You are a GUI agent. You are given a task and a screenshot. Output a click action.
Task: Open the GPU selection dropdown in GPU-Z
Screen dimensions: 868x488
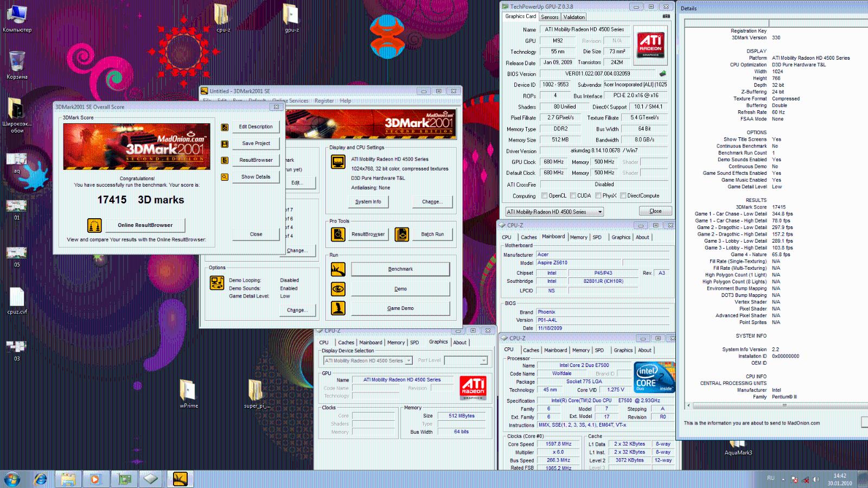tap(554, 212)
